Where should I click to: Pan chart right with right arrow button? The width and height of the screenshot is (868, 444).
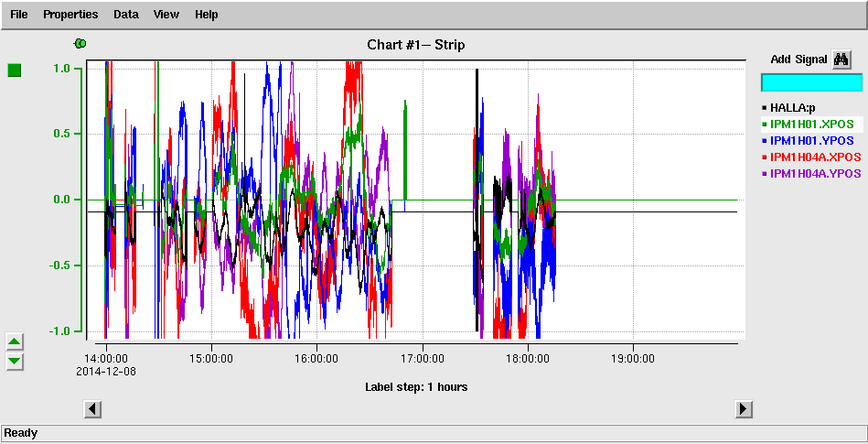pyautogui.click(x=743, y=409)
